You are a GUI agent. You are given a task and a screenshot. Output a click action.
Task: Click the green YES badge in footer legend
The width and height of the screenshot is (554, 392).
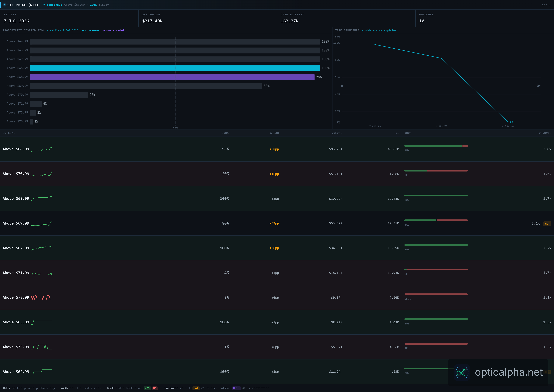[x=147, y=388]
